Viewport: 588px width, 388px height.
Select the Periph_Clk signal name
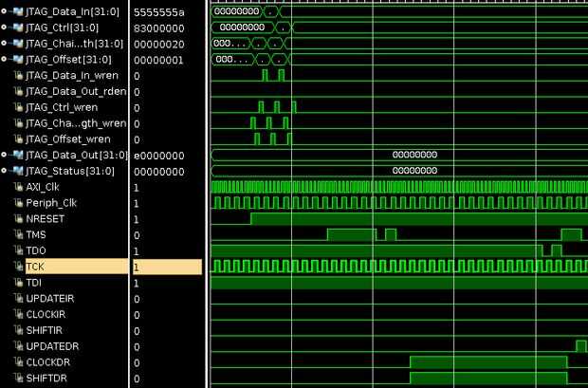[51, 203]
